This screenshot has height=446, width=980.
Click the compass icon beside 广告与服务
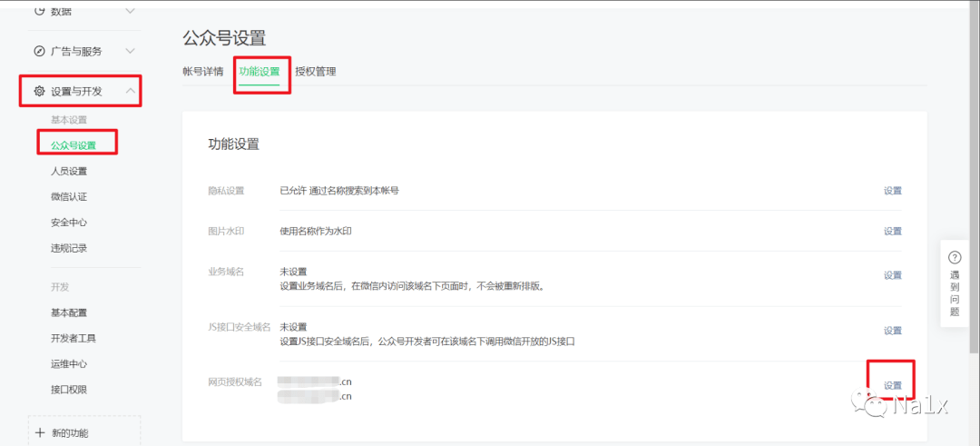(x=39, y=51)
